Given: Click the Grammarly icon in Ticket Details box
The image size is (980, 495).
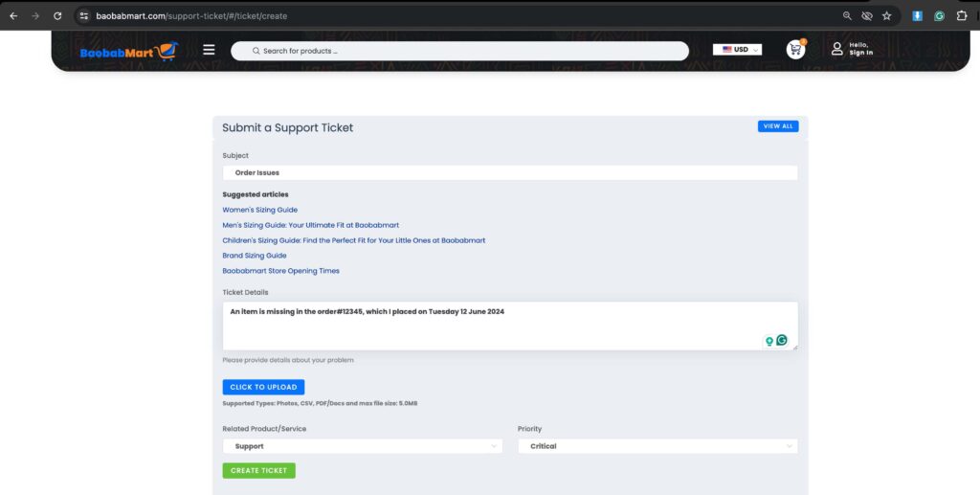Looking at the screenshot, I should click(782, 340).
